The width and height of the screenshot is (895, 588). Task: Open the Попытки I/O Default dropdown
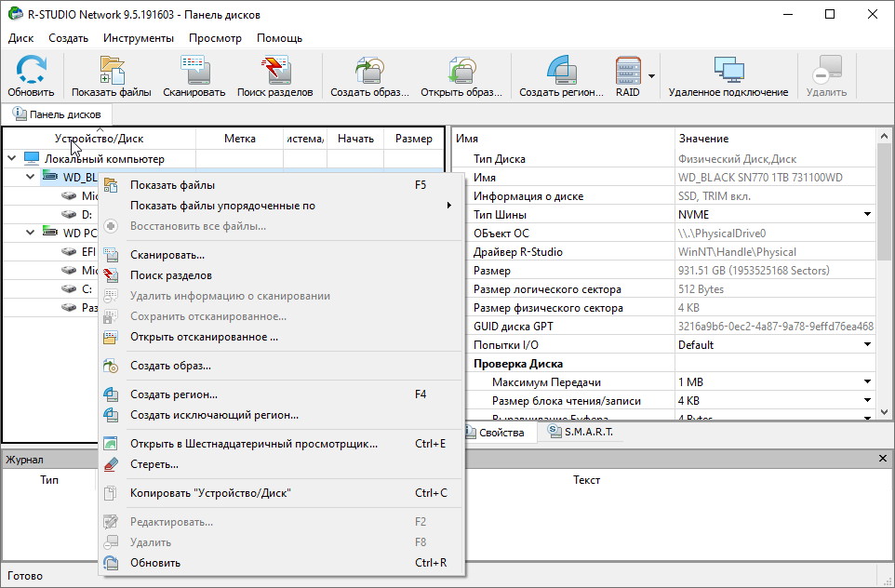point(867,345)
